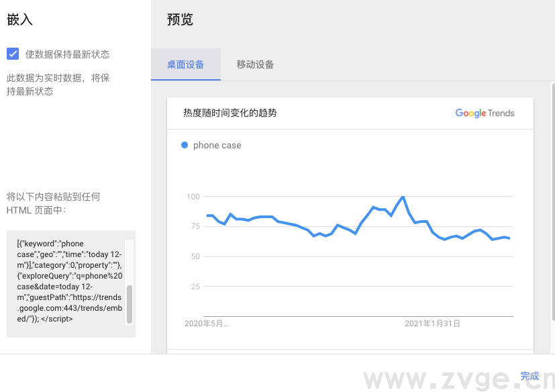Screen dimensions: 555x392
Task: Click the 2021年1月31日 axis label
Action: point(431,323)
